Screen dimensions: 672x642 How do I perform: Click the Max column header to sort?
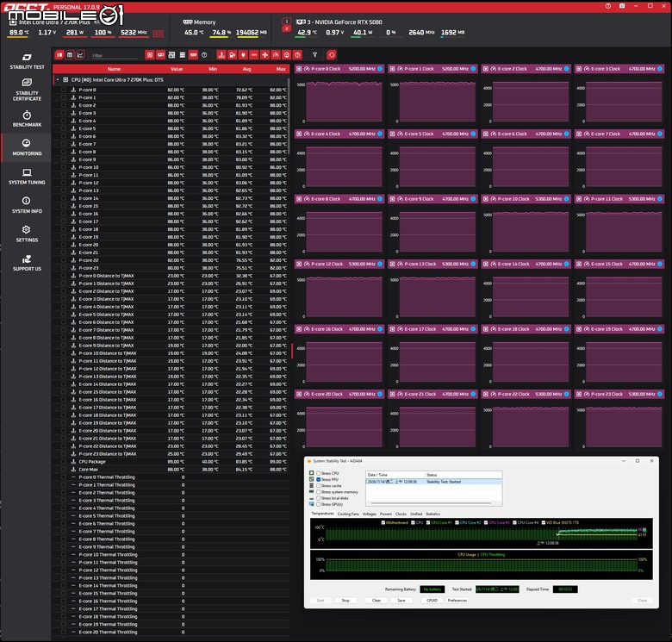click(x=281, y=69)
